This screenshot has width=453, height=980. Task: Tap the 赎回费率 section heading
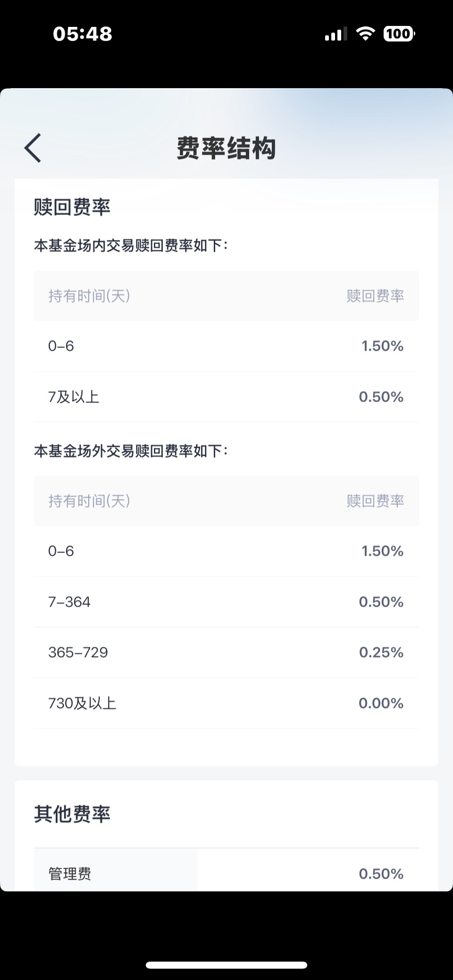72,207
